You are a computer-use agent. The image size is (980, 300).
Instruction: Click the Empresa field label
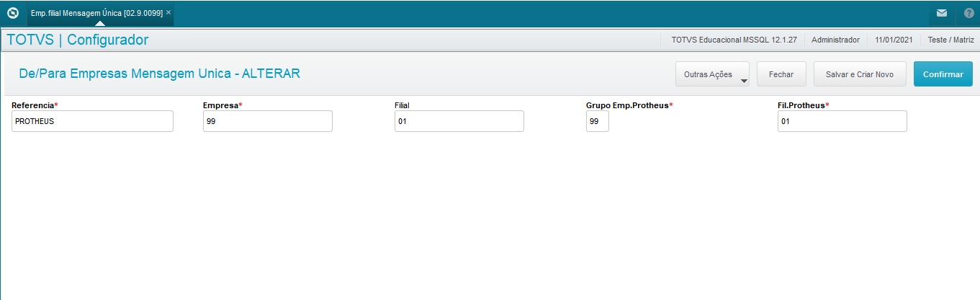click(222, 105)
